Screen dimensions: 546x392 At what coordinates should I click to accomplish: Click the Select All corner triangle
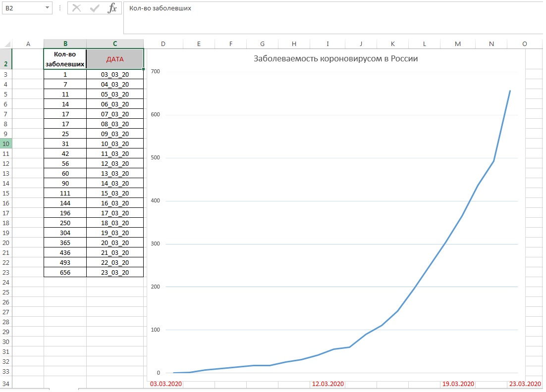(x=6, y=44)
